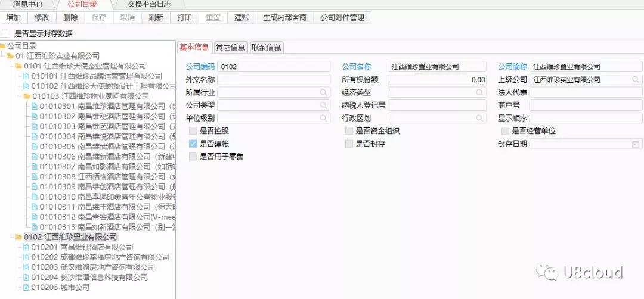
Task: Click document icon of 01010307 南昌如影酒店
Action: (35, 167)
